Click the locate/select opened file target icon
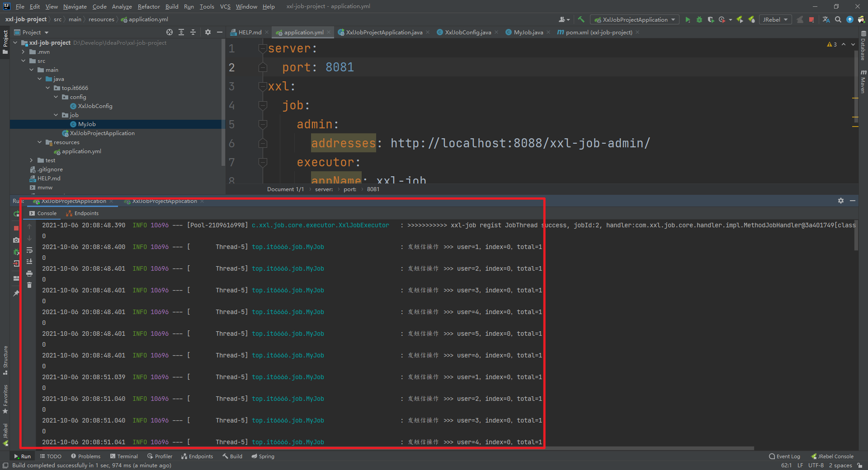Screen dimensions: 868x470 pos(170,32)
